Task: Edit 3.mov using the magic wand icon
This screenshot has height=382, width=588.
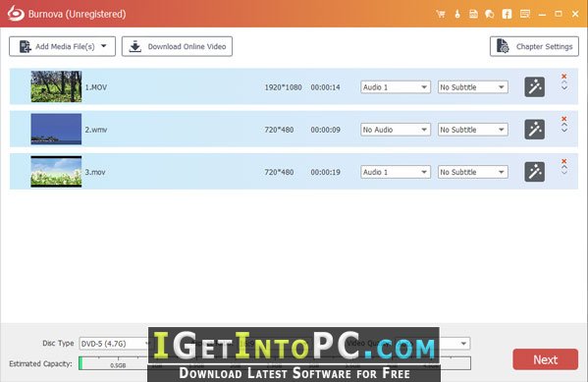Action: 534,172
